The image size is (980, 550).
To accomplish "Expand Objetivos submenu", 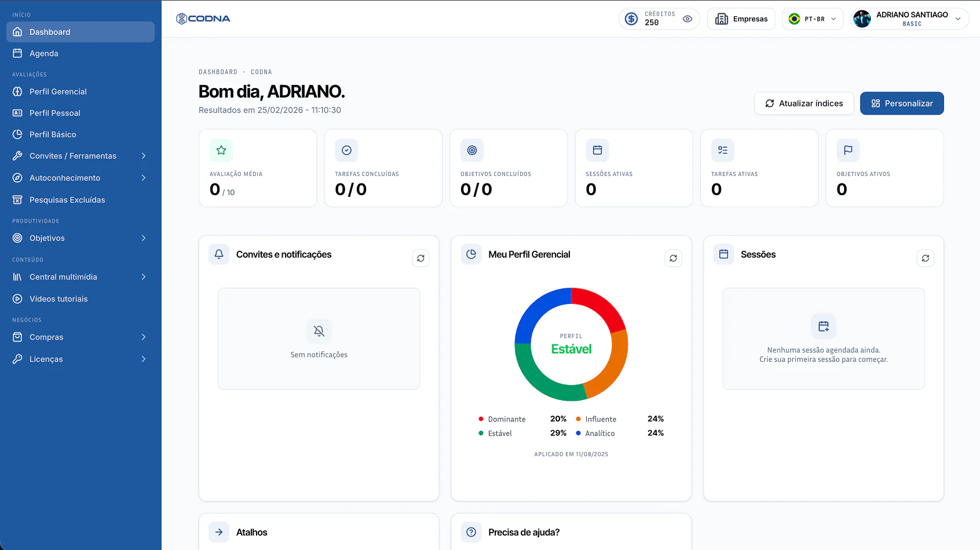I will tap(144, 238).
